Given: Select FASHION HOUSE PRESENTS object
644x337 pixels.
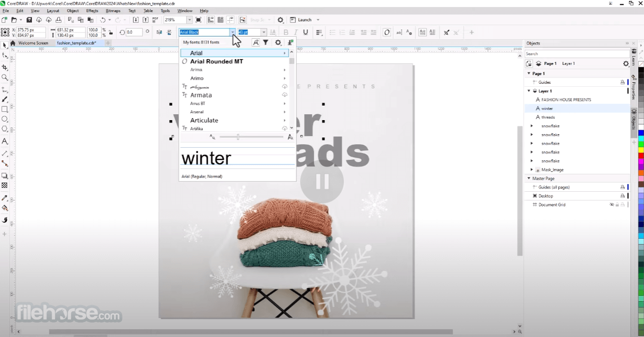Looking at the screenshot, I should click(x=566, y=100).
